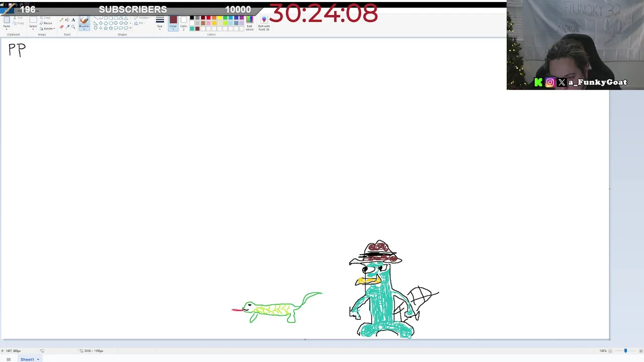Pick the teal custom color swatch

tap(192, 29)
